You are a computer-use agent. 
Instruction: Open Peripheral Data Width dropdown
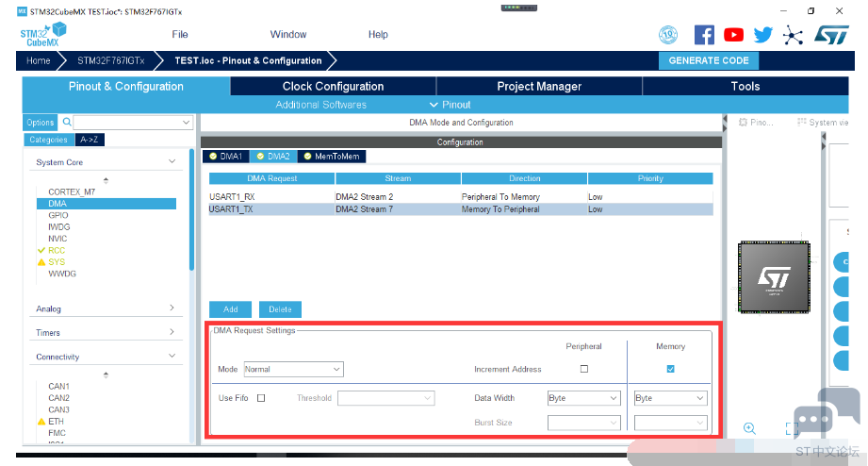tap(583, 398)
